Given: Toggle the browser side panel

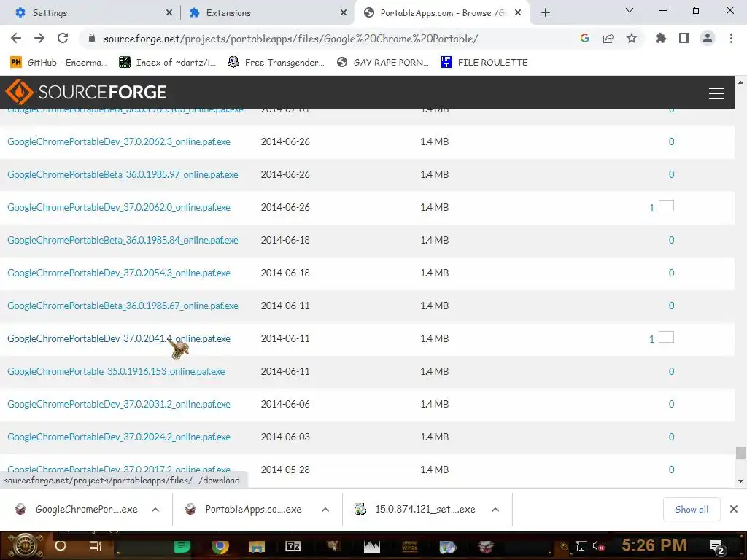Looking at the screenshot, I should pos(684,38).
